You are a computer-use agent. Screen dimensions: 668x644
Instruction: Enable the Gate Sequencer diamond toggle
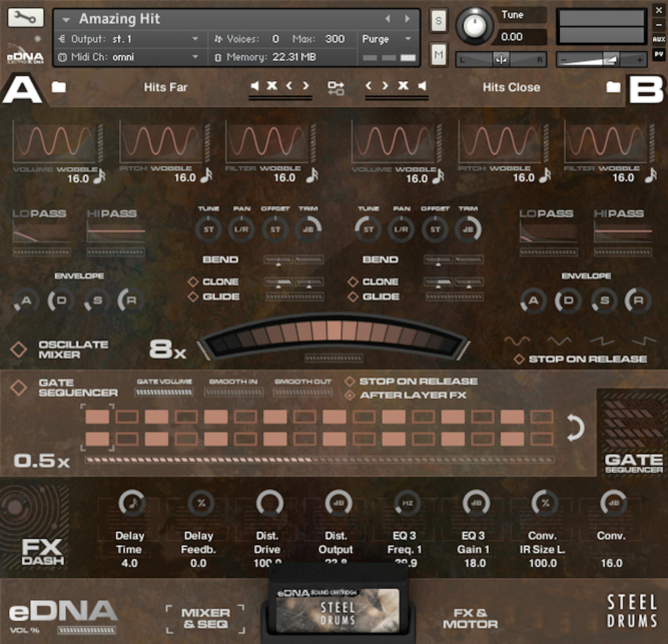point(19,388)
